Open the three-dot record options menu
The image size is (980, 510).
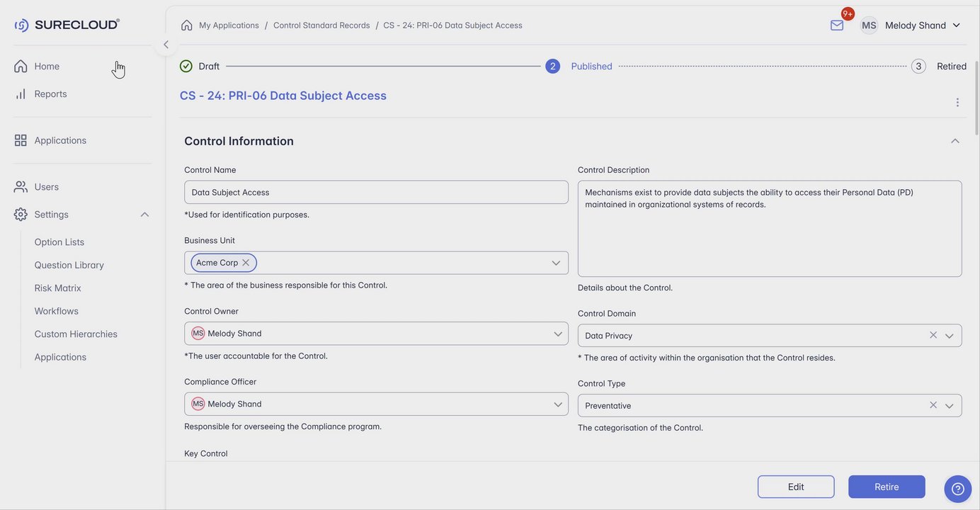click(x=957, y=103)
